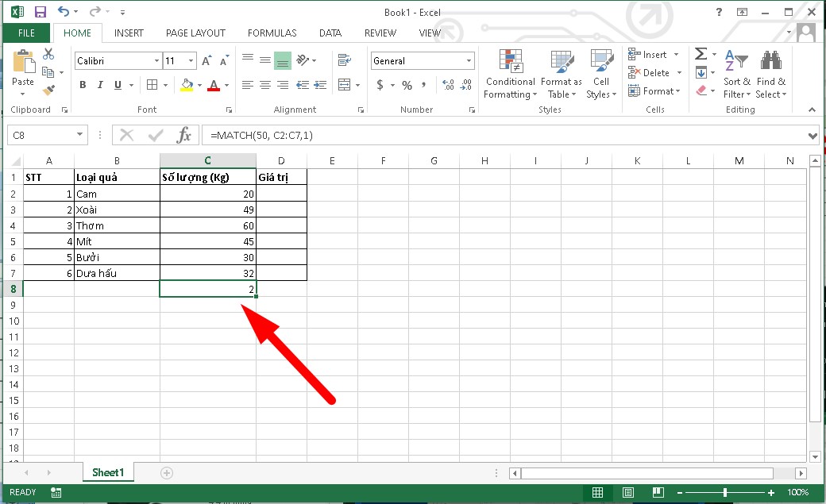Click in the formula bar showing =MATCH
826x504 pixels.
[506, 136]
